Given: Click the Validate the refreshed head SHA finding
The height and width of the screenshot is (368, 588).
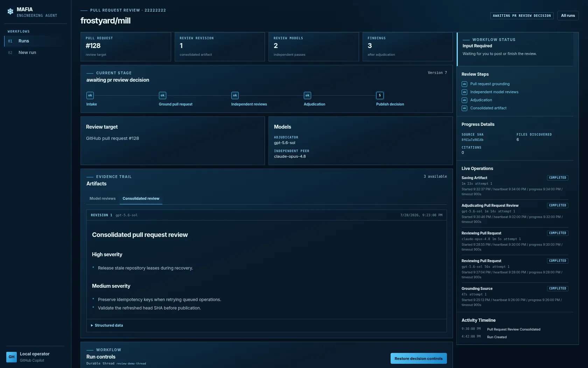Looking at the screenshot, I should click(x=149, y=308).
